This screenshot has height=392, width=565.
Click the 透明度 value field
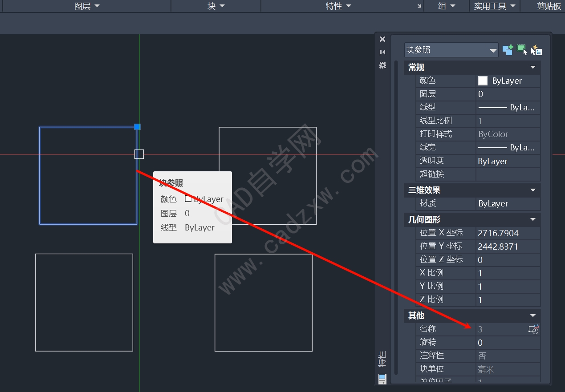(508, 161)
